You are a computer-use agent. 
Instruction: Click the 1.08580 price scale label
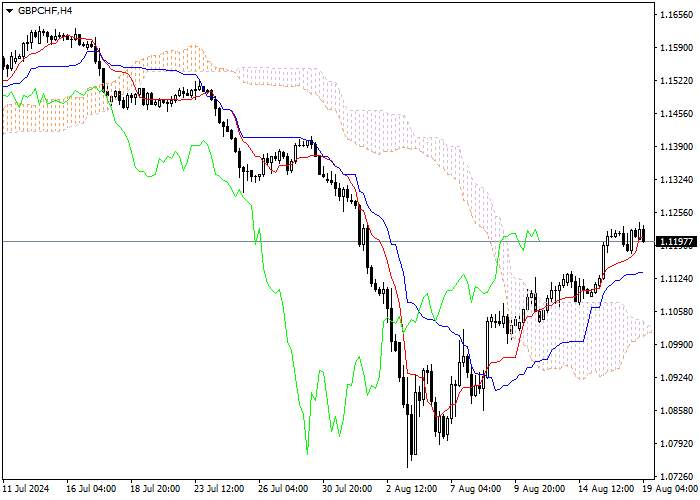(x=676, y=411)
